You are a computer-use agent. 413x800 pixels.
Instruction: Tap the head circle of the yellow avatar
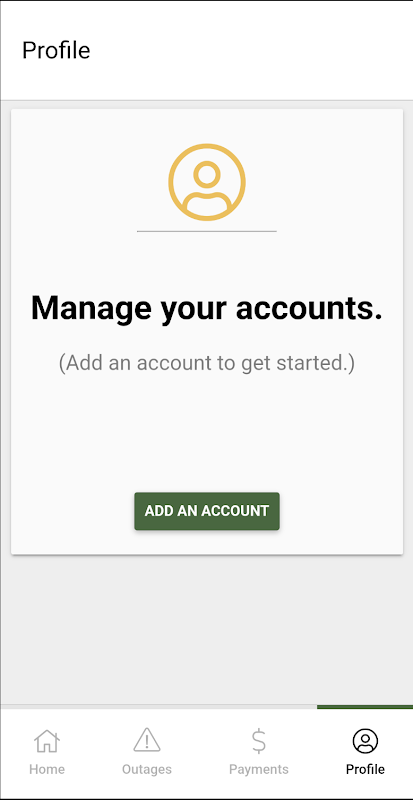[207, 175]
